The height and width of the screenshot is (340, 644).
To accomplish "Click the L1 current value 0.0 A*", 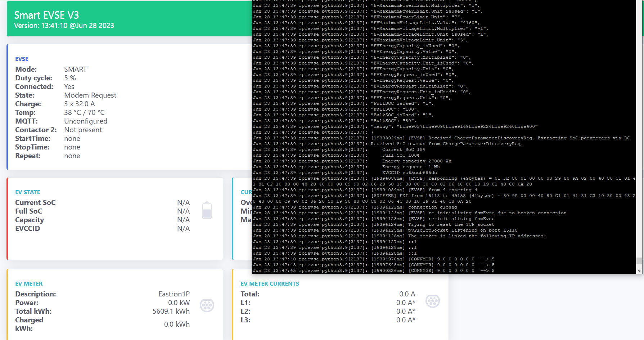I will pos(405,303).
